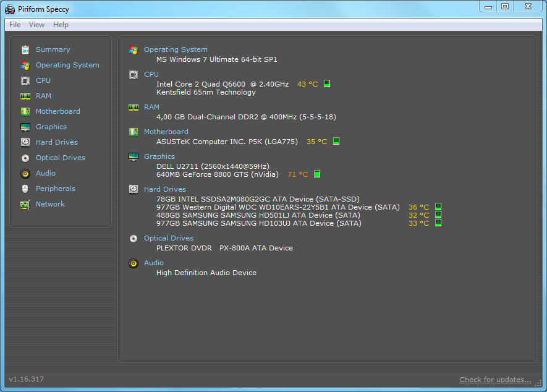Click the RAM heading link in main panel
Viewport: 547px width, 392px height.
(x=152, y=107)
